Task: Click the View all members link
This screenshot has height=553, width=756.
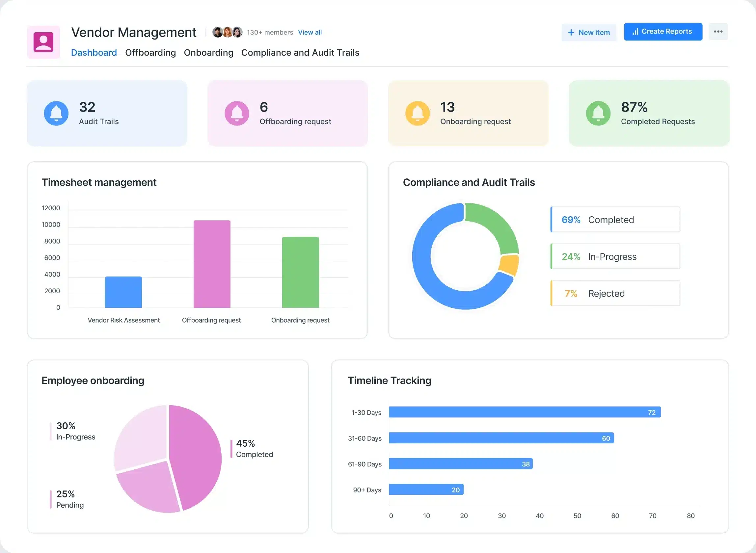Action: [310, 32]
